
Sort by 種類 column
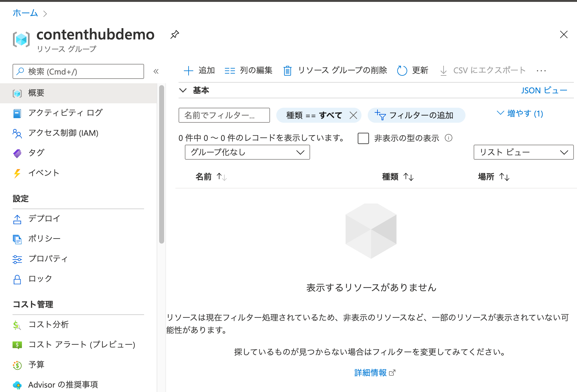(x=398, y=177)
